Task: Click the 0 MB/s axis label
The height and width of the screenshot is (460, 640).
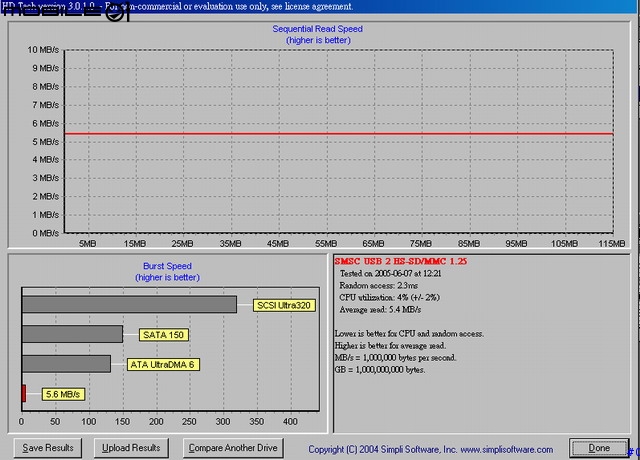Action: coord(45,233)
